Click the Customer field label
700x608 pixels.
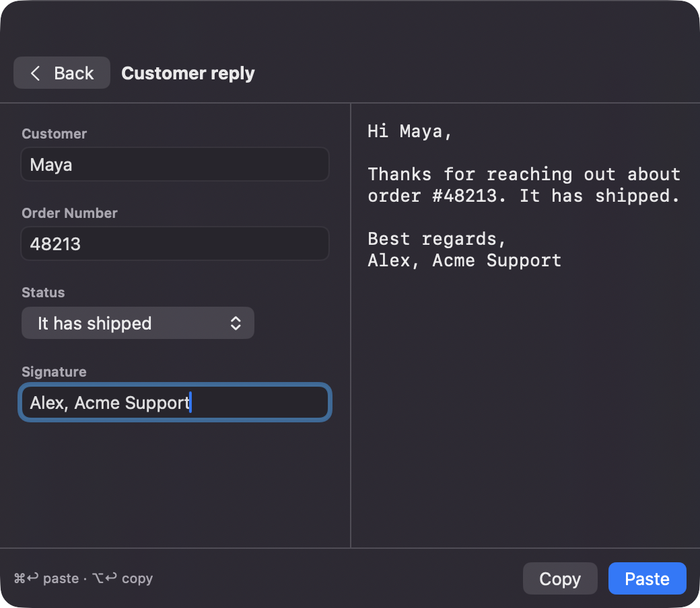click(x=54, y=134)
